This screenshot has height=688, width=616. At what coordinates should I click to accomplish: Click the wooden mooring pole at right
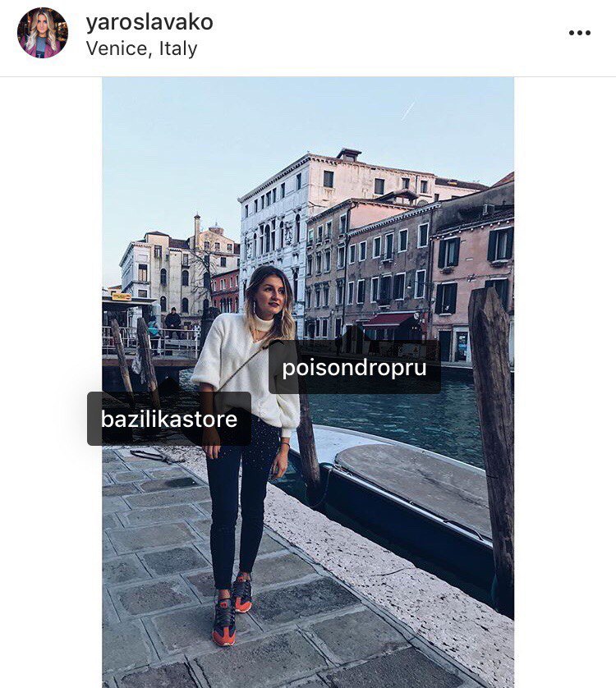(x=493, y=438)
